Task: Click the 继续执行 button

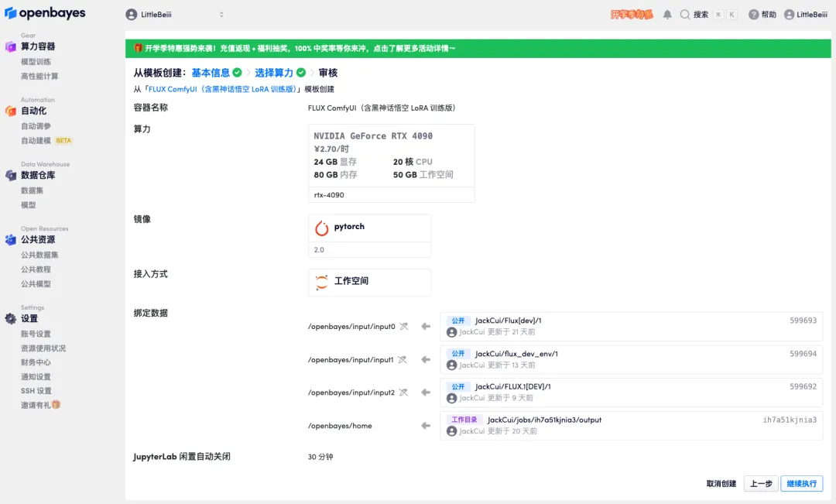Action: pyautogui.click(x=801, y=484)
